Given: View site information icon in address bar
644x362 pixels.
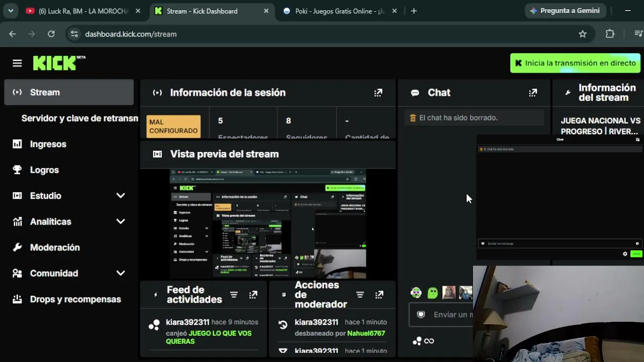Looking at the screenshot, I should [x=74, y=34].
